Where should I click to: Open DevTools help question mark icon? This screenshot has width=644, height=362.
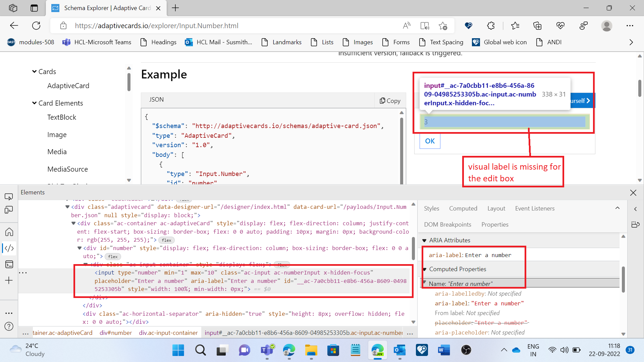point(9,326)
